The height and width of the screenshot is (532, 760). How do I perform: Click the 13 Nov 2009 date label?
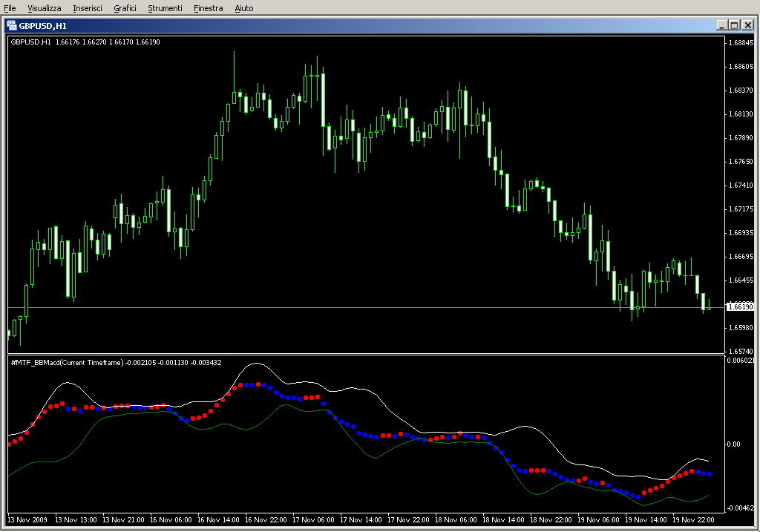tap(28, 520)
